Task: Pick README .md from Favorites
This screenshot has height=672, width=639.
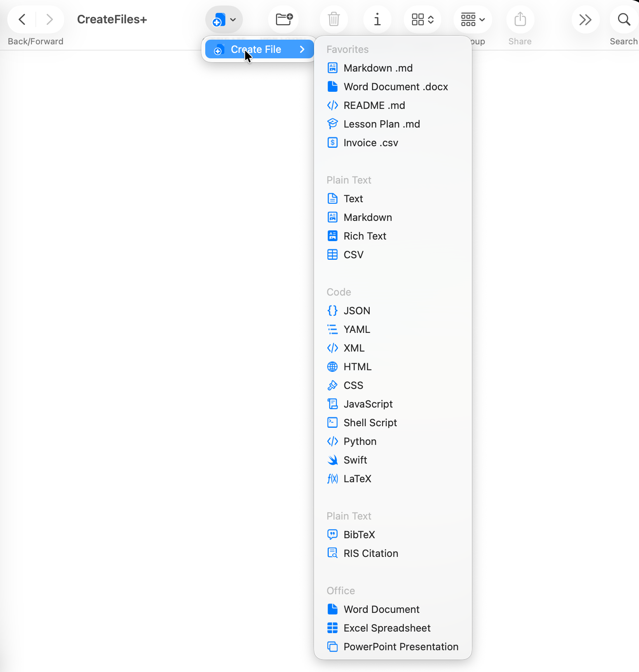Action: tap(393, 105)
